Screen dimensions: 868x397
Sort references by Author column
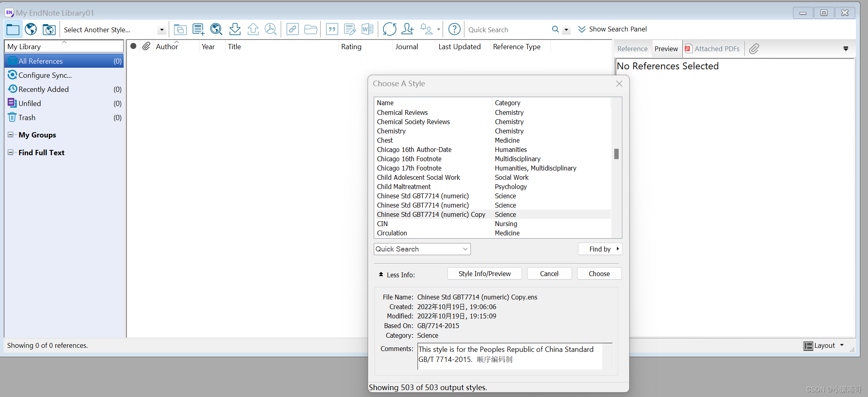coord(176,46)
